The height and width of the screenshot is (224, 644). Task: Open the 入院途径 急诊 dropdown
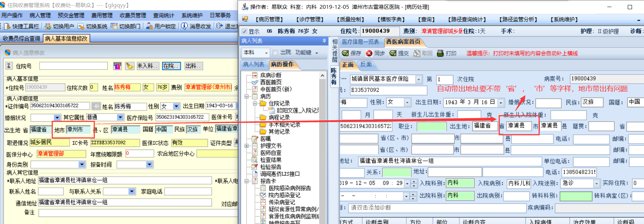pyautogui.click(x=596, y=183)
